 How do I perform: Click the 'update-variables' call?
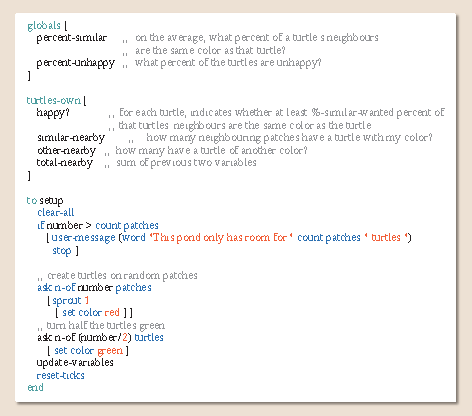coord(75,363)
